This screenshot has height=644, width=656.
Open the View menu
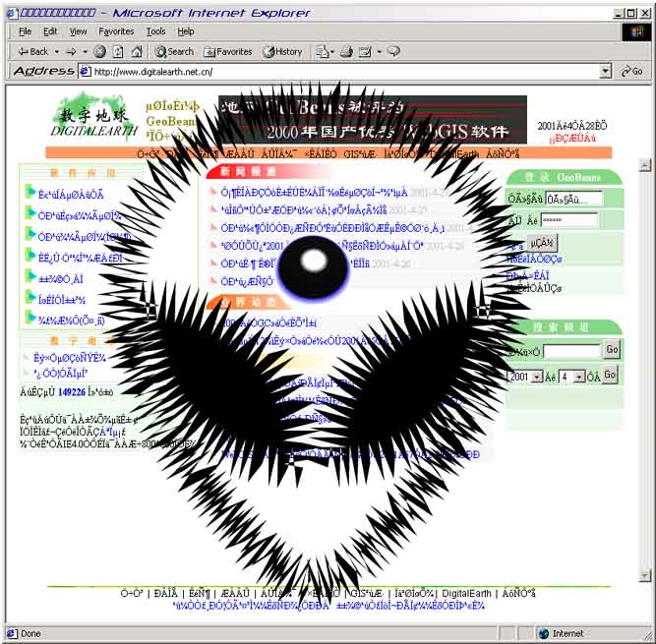[78, 31]
